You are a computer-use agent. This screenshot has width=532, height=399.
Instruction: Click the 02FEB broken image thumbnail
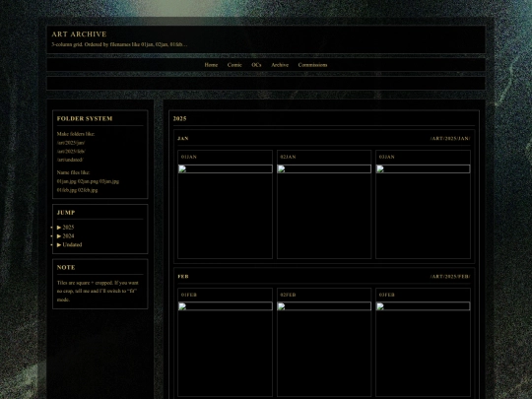pos(324,306)
